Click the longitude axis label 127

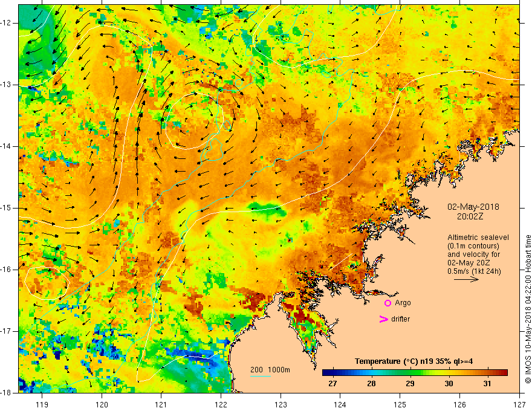(519, 404)
